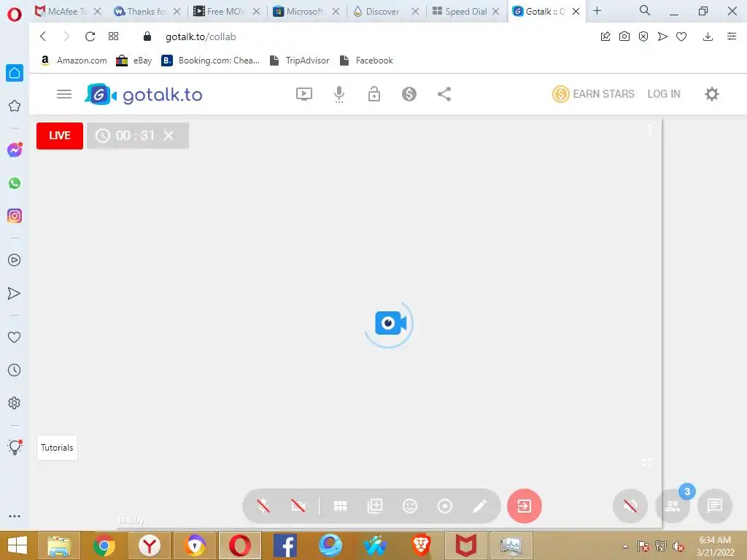The width and height of the screenshot is (747, 560).
Task: Unmute microphone in bottom control bar
Action: tap(263, 506)
